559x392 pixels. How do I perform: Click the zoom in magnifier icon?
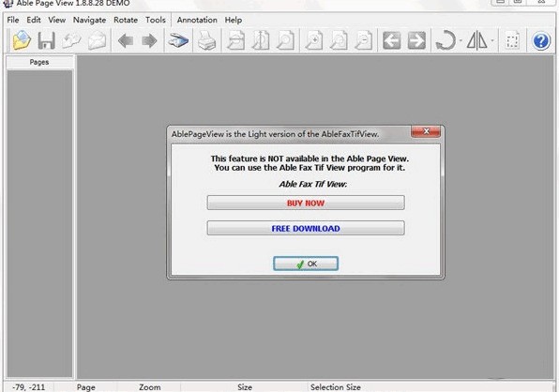click(313, 40)
